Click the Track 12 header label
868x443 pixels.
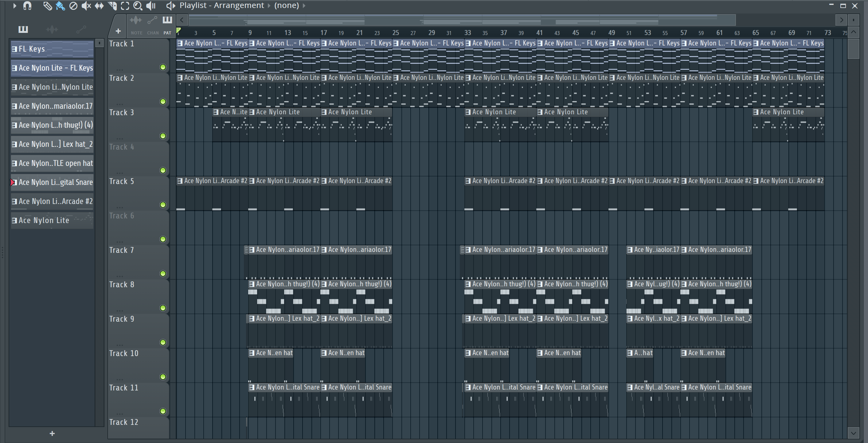tap(124, 422)
